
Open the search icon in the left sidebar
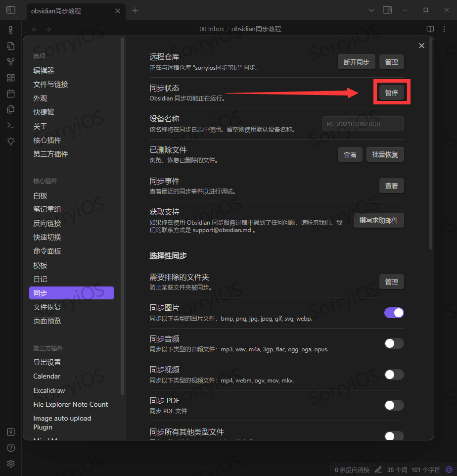(10, 46)
